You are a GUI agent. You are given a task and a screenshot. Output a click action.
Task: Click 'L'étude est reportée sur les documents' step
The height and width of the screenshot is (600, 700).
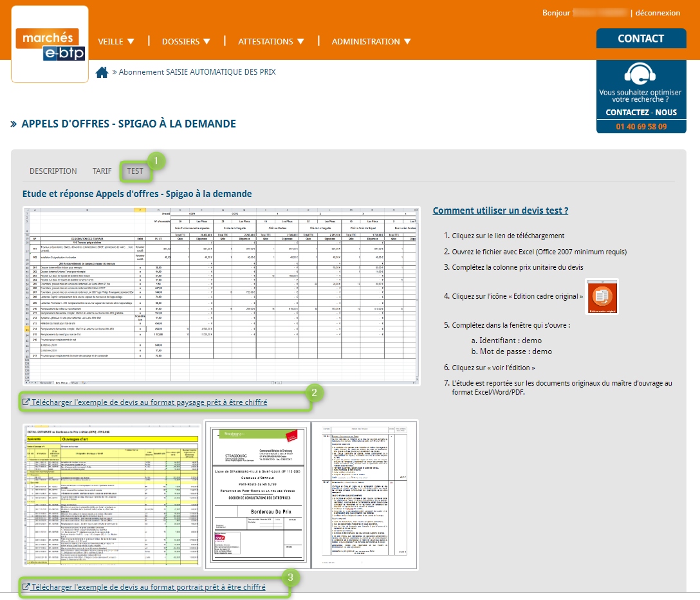[562, 388]
